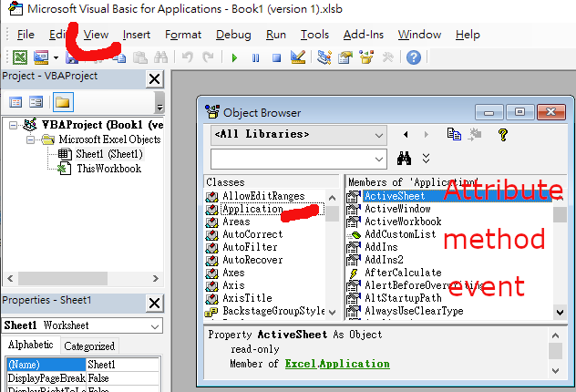Close the Project - VBAProject panel
This screenshot has height=392, width=576.
[154, 78]
